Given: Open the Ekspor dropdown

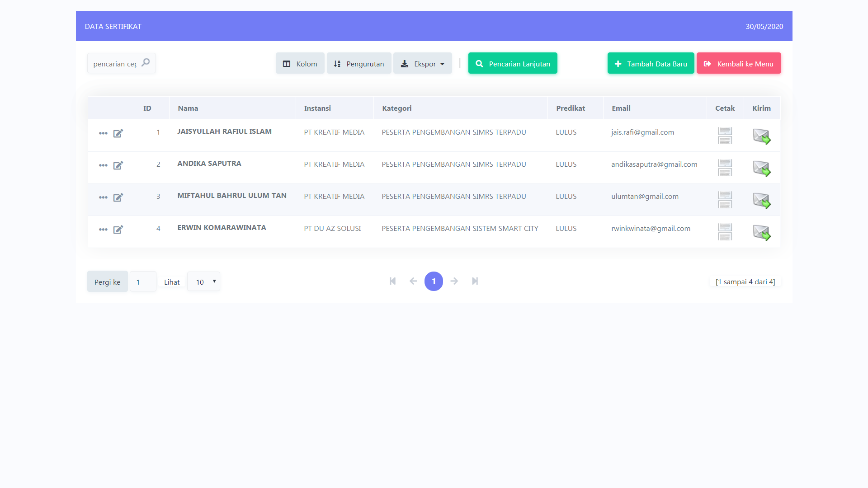Looking at the screenshot, I should [x=422, y=64].
